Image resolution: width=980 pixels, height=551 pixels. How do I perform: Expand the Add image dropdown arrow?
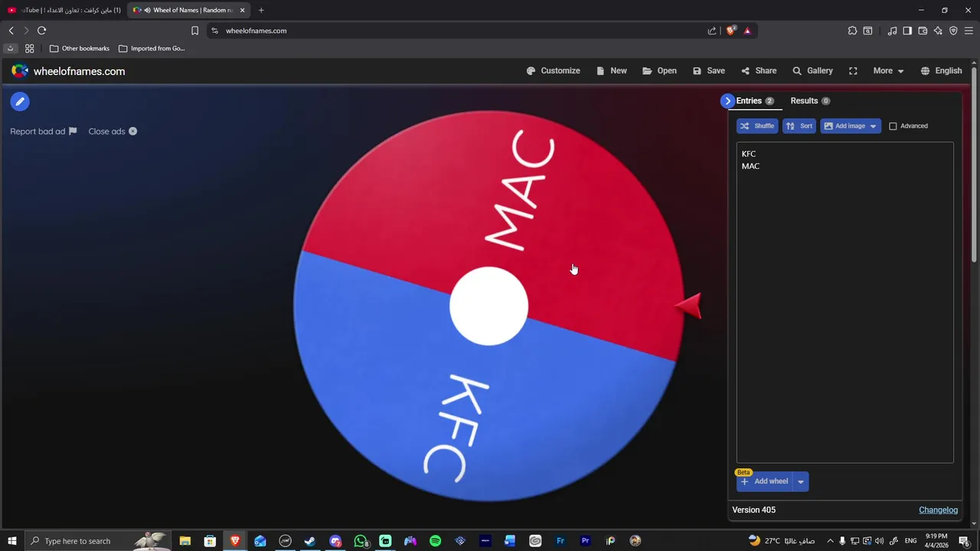click(874, 126)
